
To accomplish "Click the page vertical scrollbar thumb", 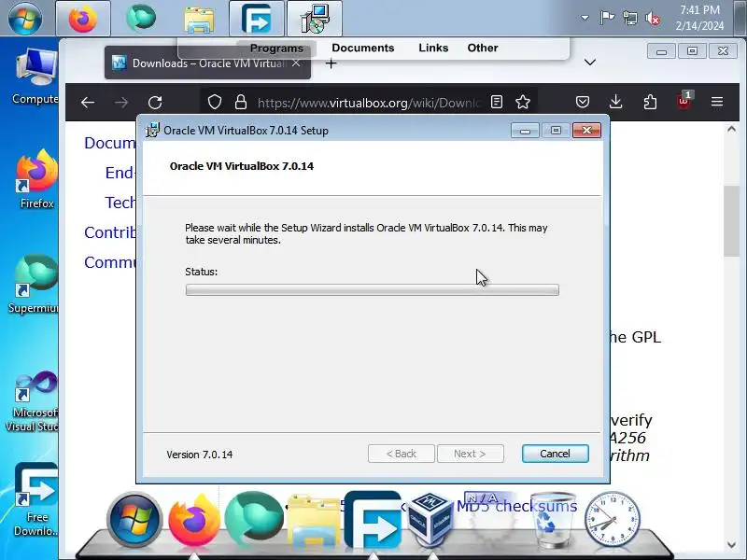I will (x=731, y=221).
